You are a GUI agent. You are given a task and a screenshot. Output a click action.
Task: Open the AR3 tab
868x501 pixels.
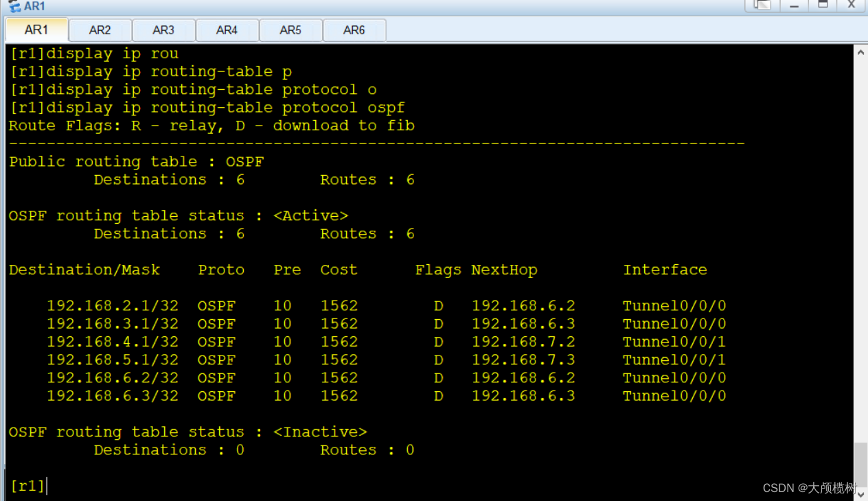pos(163,30)
